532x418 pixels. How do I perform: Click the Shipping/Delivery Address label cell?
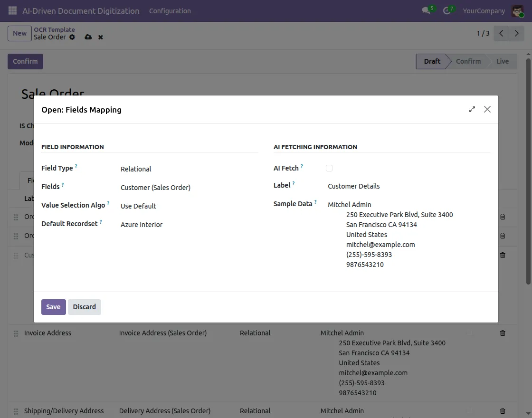point(64,411)
